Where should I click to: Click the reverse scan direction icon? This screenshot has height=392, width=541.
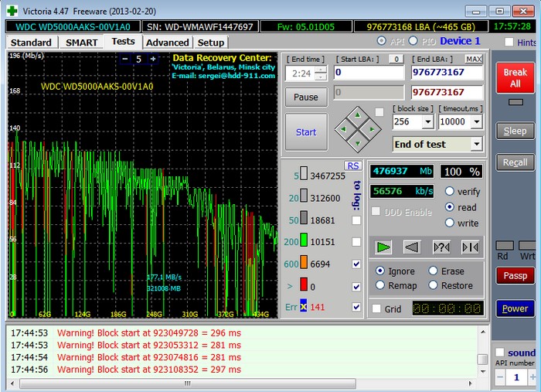(412, 247)
